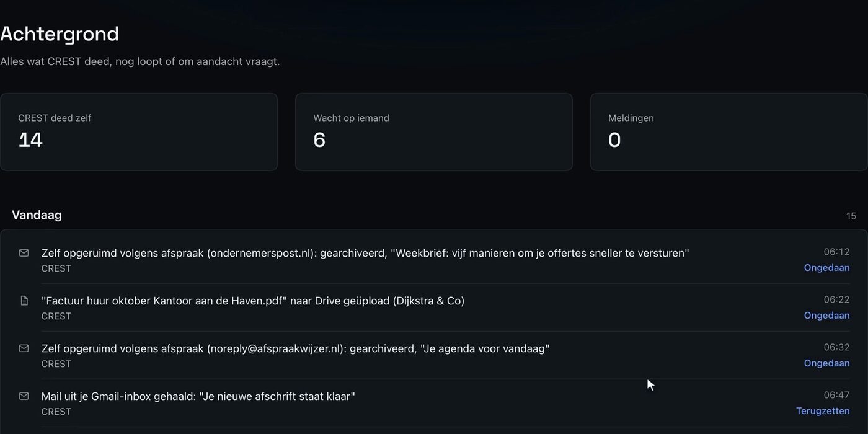Open the Factuur huur oktober Drive upload entry

(434, 308)
